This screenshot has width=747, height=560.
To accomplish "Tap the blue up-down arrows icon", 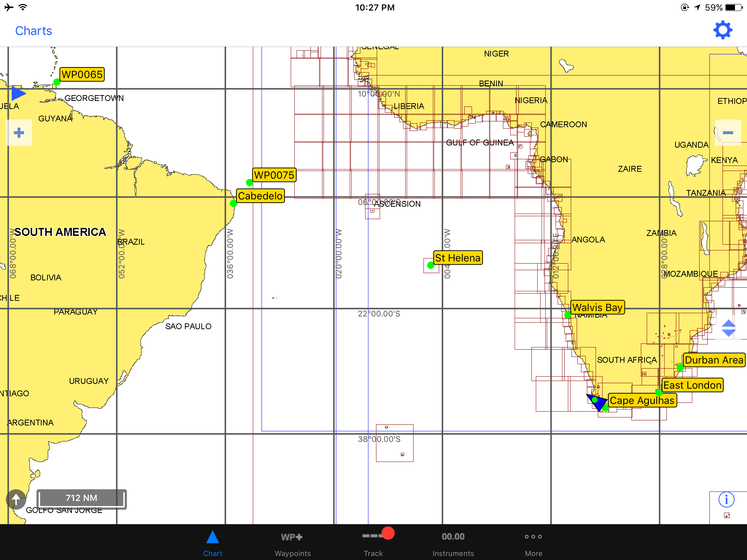I will click(x=728, y=328).
